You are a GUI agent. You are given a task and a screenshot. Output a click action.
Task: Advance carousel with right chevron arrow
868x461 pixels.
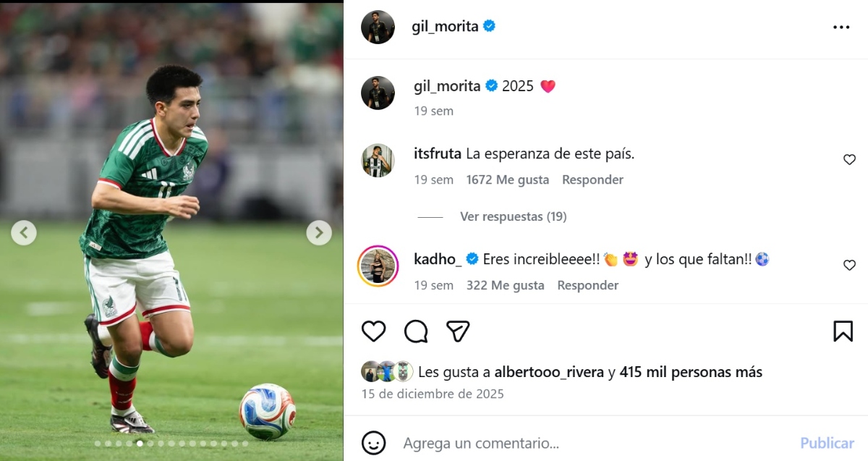coord(318,233)
